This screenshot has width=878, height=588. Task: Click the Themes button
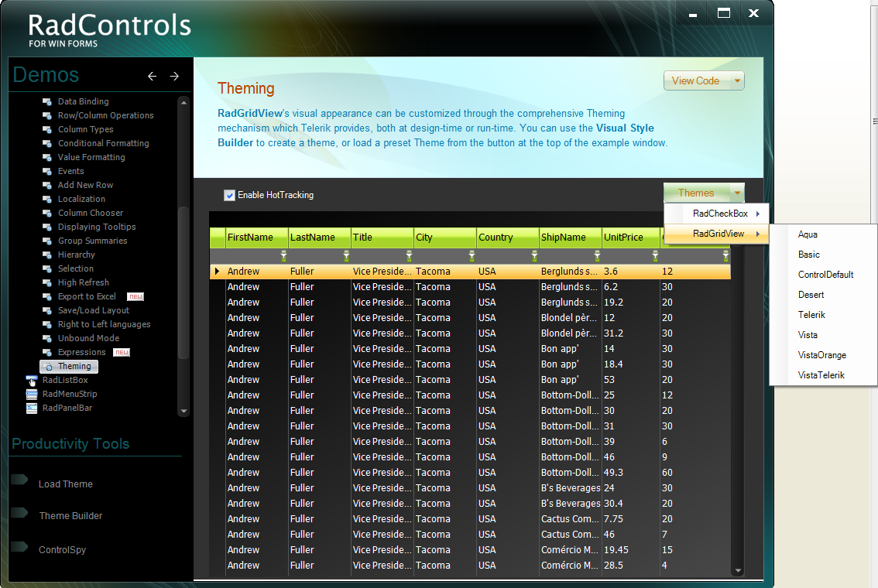click(x=697, y=193)
